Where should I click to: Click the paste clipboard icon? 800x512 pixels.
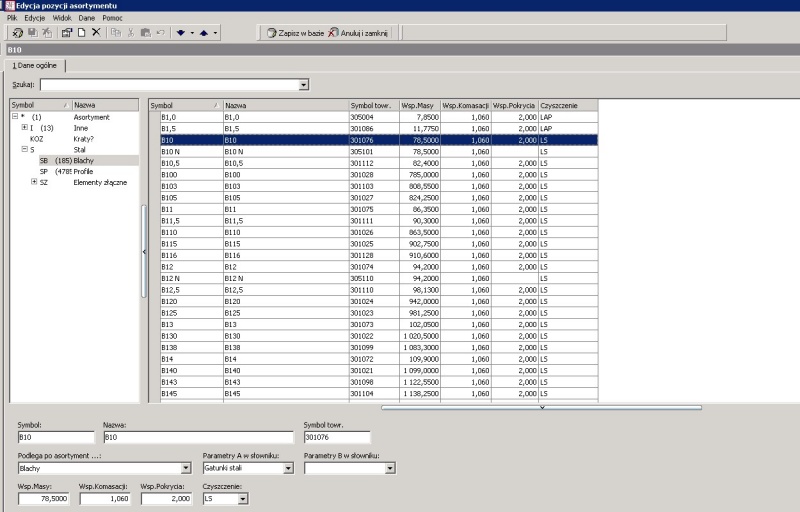[145, 33]
